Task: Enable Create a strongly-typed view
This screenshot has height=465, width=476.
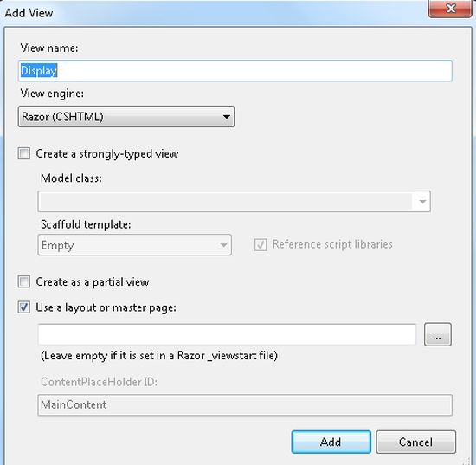Action: click(x=24, y=153)
